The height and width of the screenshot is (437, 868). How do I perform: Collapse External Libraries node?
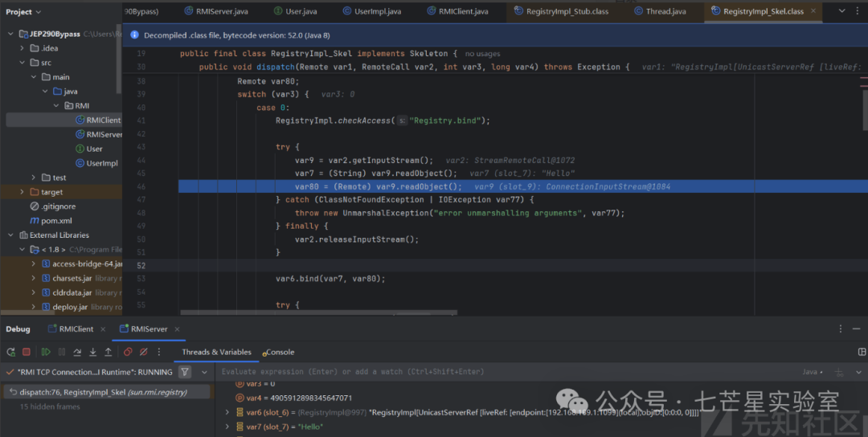(10, 235)
